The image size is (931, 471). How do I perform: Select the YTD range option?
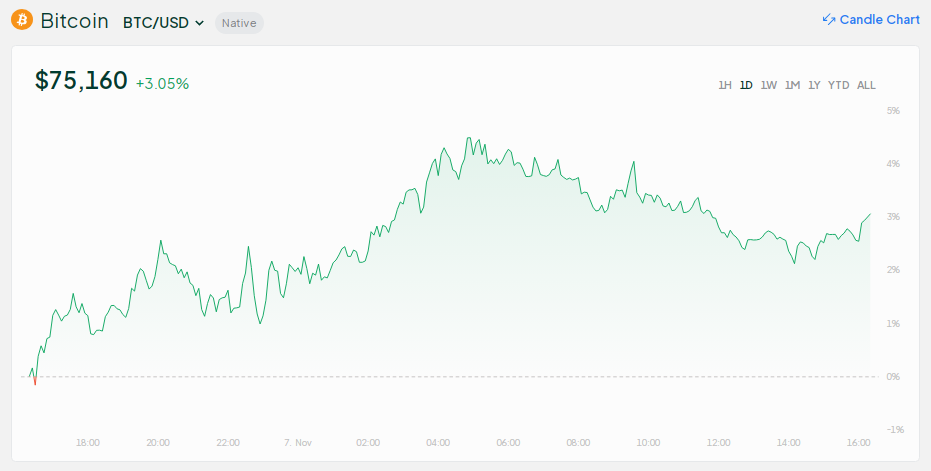(x=839, y=85)
